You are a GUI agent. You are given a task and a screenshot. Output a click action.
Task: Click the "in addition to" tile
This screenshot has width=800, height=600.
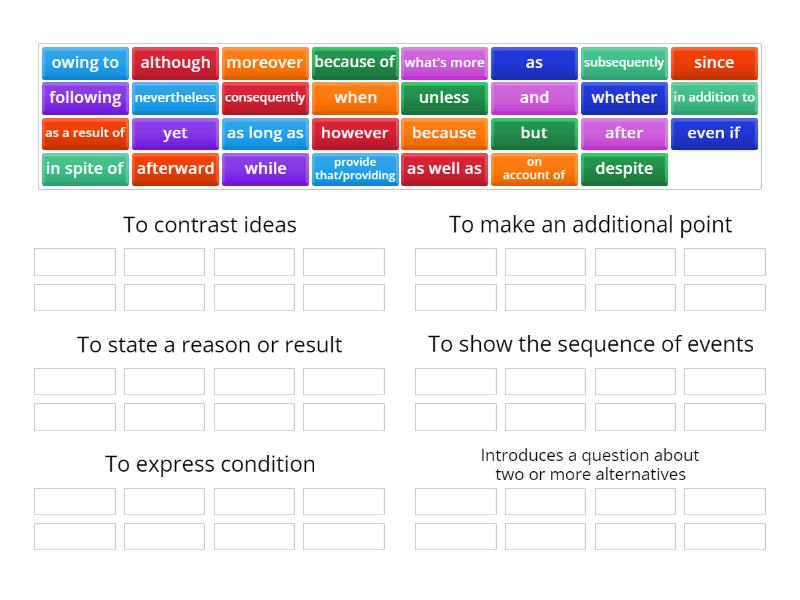point(714,98)
